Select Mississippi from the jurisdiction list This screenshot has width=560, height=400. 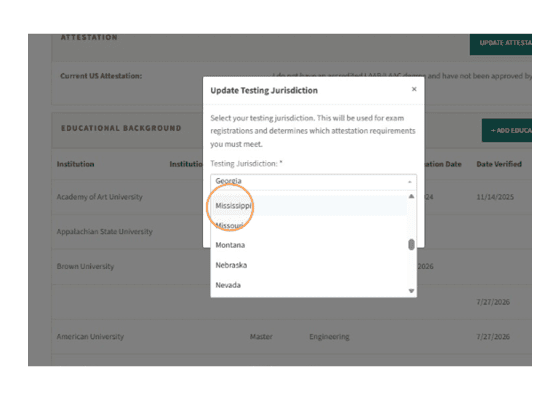pyautogui.click(x=309, y=206)
